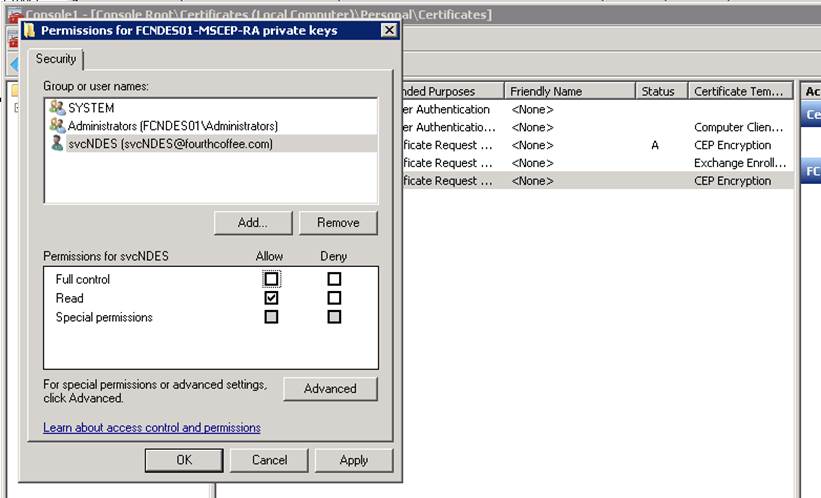The height and width of the screenshot is (498, 821).
Task: Select the Exchange Enrollment certificate row
Action: [x=600, y=163]
